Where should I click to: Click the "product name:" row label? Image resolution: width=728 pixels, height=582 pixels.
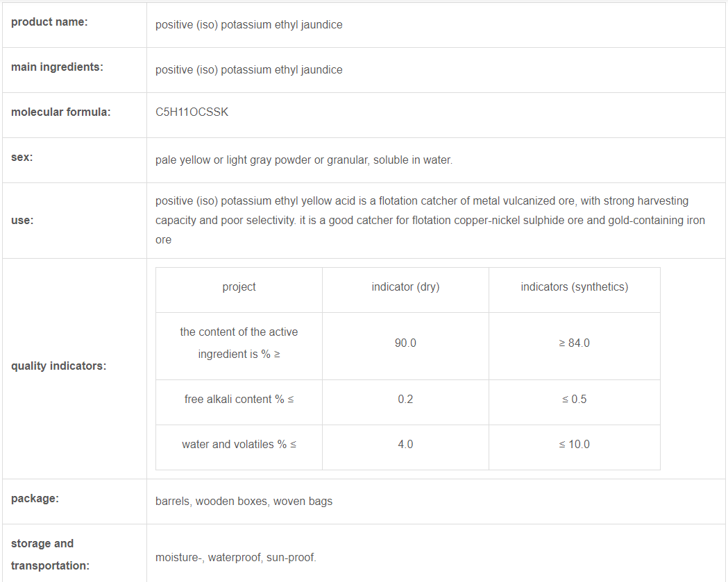pyautogui.click(x=49, y=22)
